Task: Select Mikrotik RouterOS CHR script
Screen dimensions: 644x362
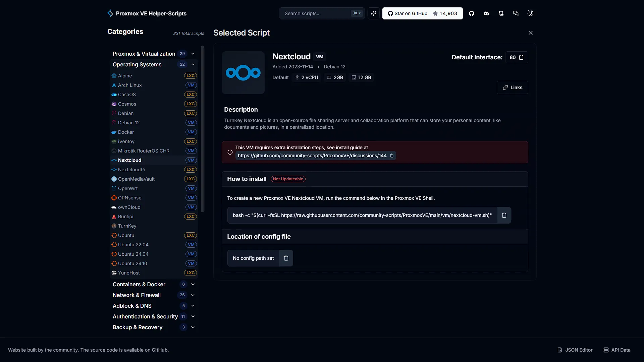Action: click(154, 151)
